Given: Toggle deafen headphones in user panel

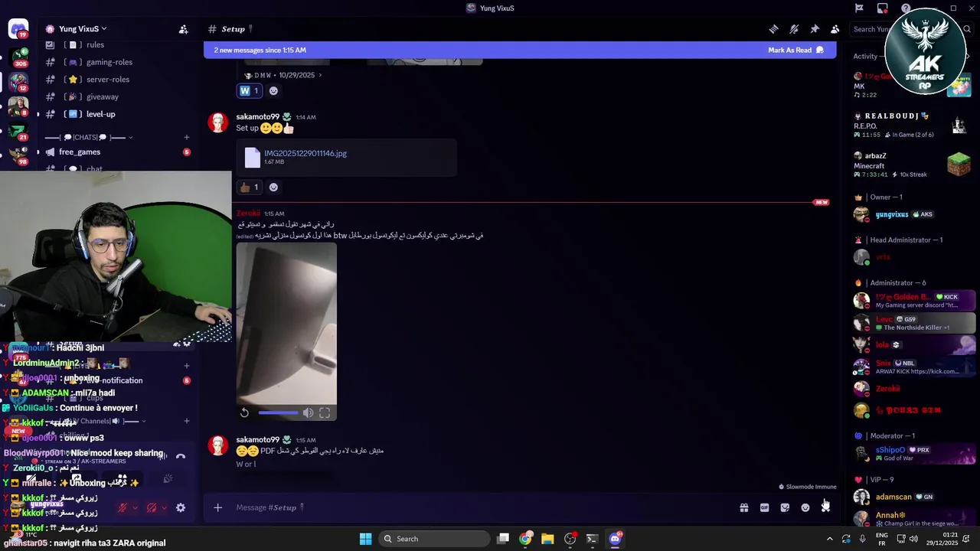Looking at the screenshot, I should [x=151, y=507].
